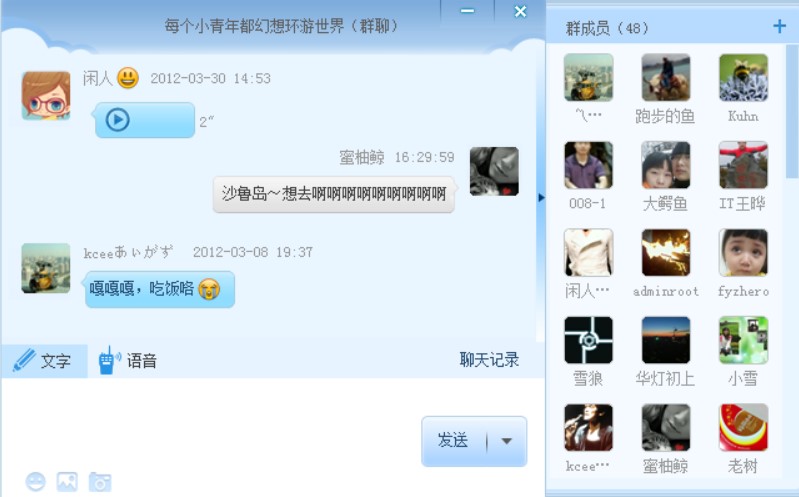Play the 2-second voice message
This screenshot has height=497, width=799.
tap(118, 120)
